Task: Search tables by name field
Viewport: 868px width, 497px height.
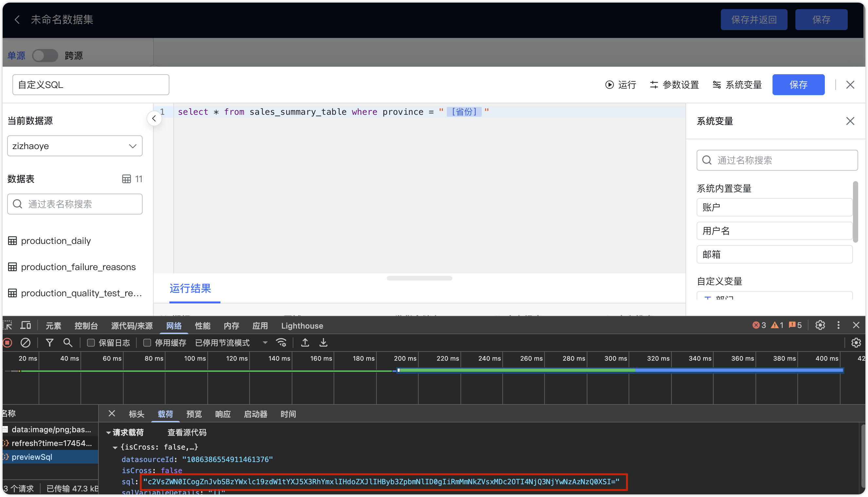Action: [x=75, y=204]
